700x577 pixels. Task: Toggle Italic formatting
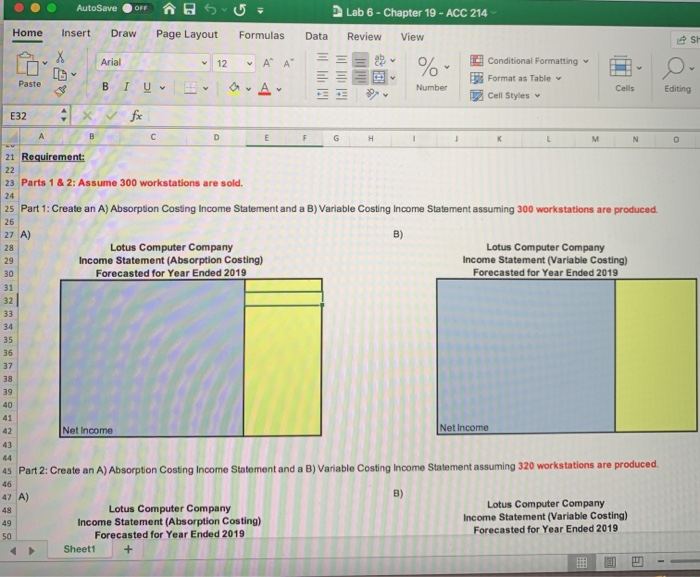126,87
